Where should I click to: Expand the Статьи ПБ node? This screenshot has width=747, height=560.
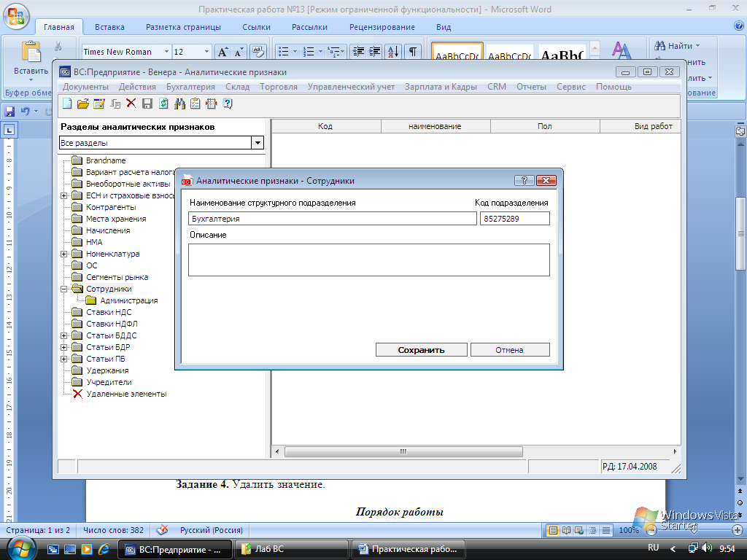pyautogui.click(x=64, y=359)
